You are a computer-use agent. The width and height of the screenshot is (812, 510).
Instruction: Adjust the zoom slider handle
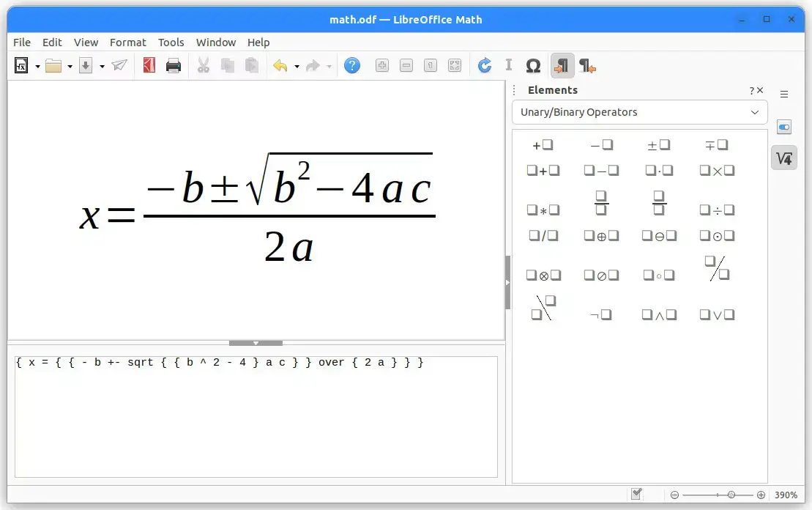coord(731,495)
